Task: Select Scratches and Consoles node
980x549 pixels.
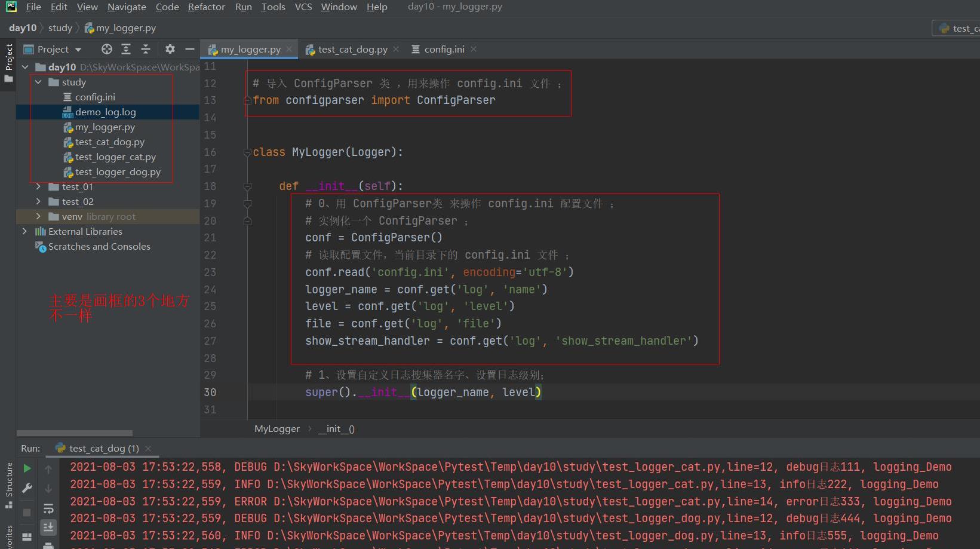Action: pos(93,246)
